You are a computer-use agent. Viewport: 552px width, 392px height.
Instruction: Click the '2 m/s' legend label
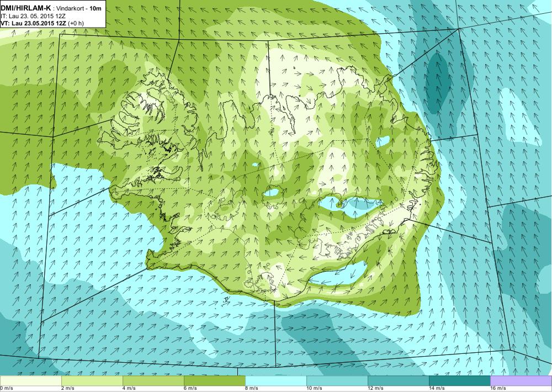click(x=68, y=388)
